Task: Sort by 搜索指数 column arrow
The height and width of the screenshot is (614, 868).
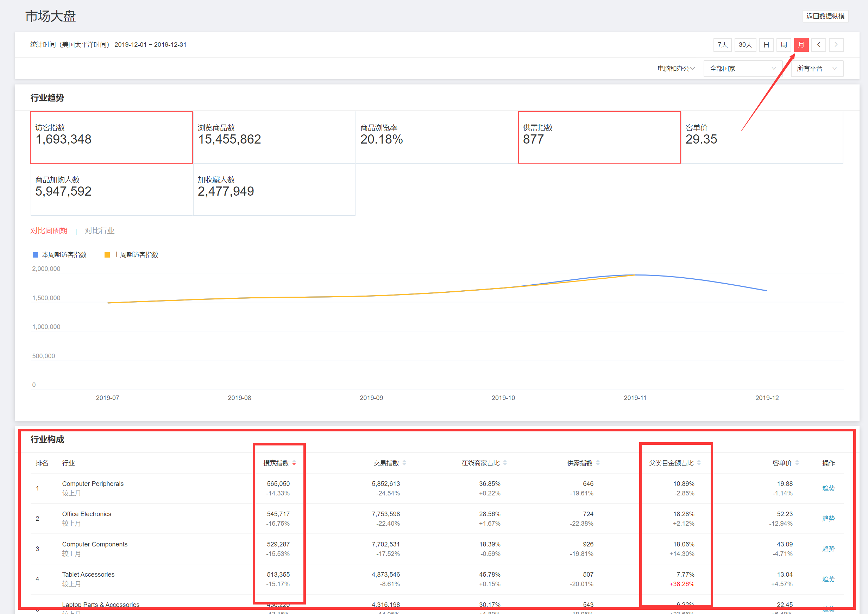Action: (294, 463)
